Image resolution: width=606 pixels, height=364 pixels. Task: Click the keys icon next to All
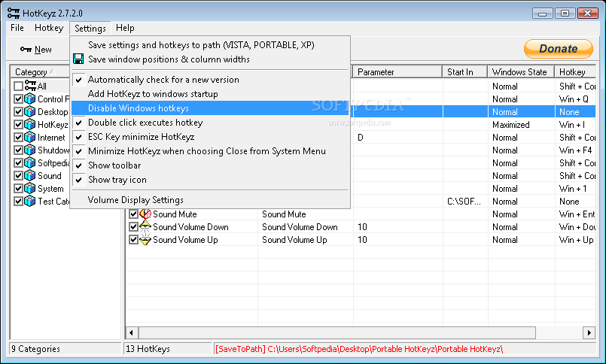(30, 85)
